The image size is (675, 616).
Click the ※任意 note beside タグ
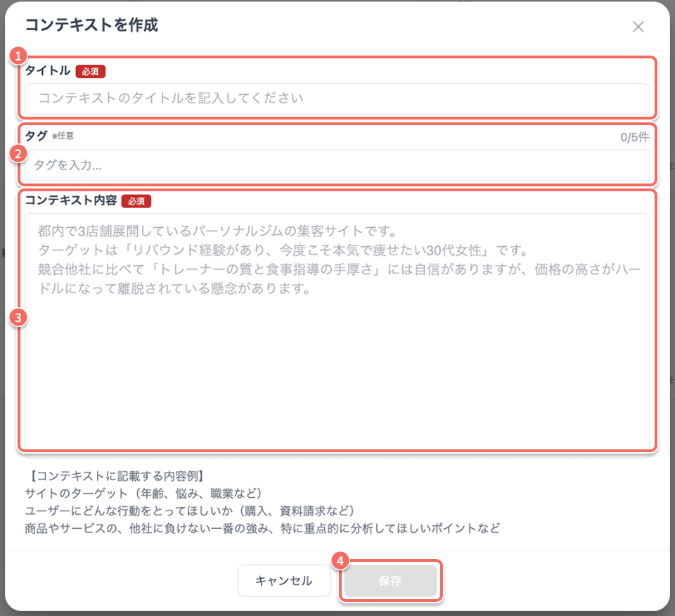coord(63,136)
